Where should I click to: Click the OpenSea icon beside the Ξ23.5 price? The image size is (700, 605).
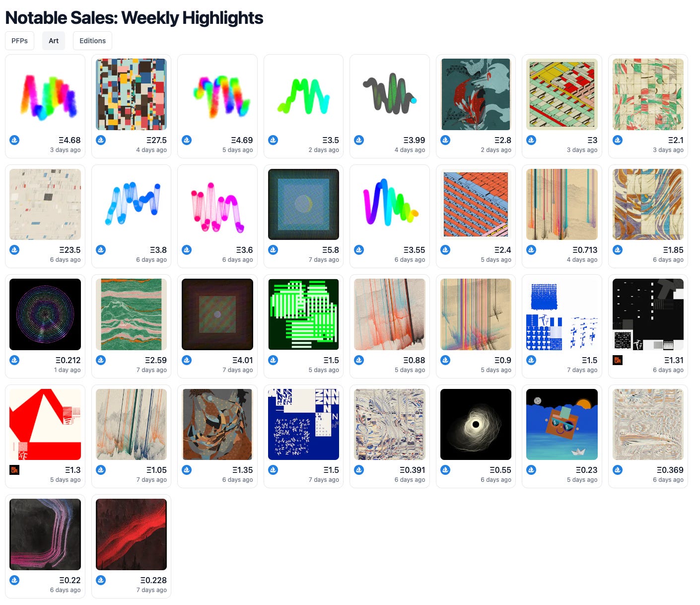pyautogui.click(x=14, y=250)
